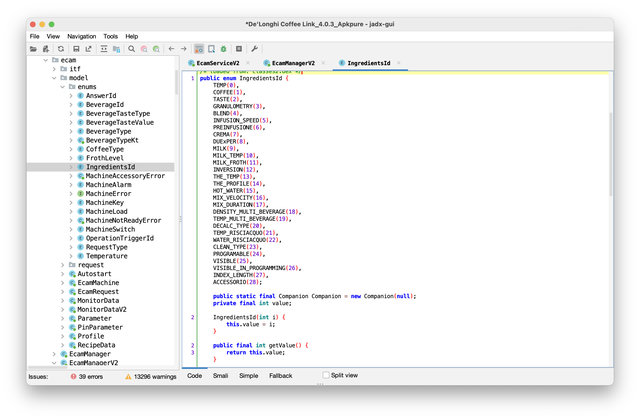
Task: Click the warning triangle beside 13296 warnings
Action: pos(128,376)
